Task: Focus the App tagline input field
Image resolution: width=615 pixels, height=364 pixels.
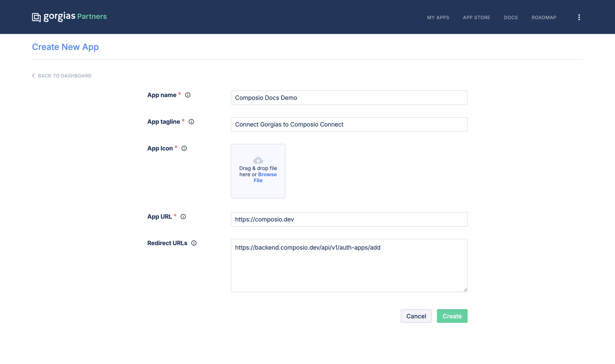Action: 349,124
